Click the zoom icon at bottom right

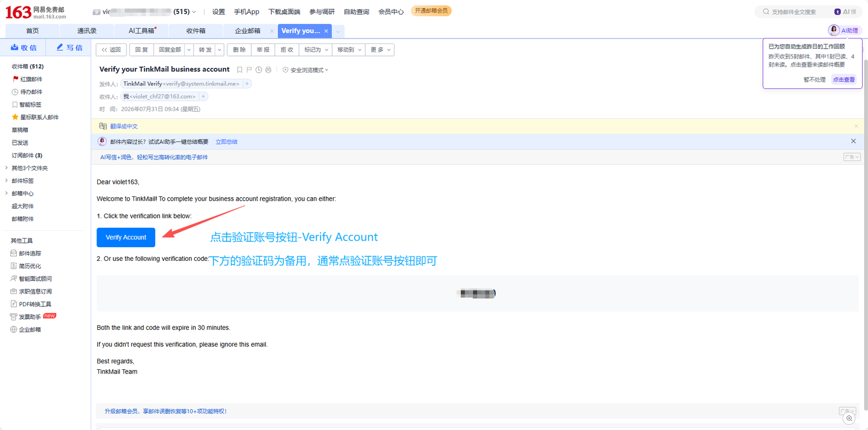[x=849, y=418]
